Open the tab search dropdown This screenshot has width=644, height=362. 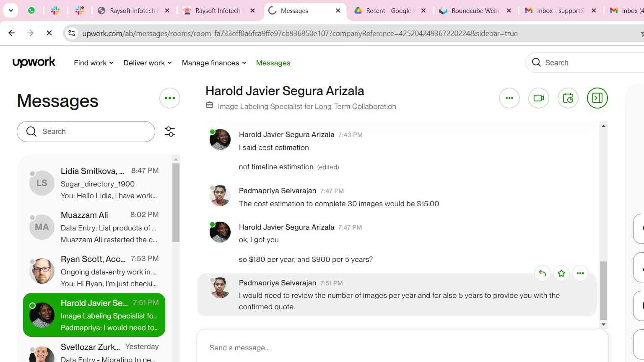click(11, 10)
